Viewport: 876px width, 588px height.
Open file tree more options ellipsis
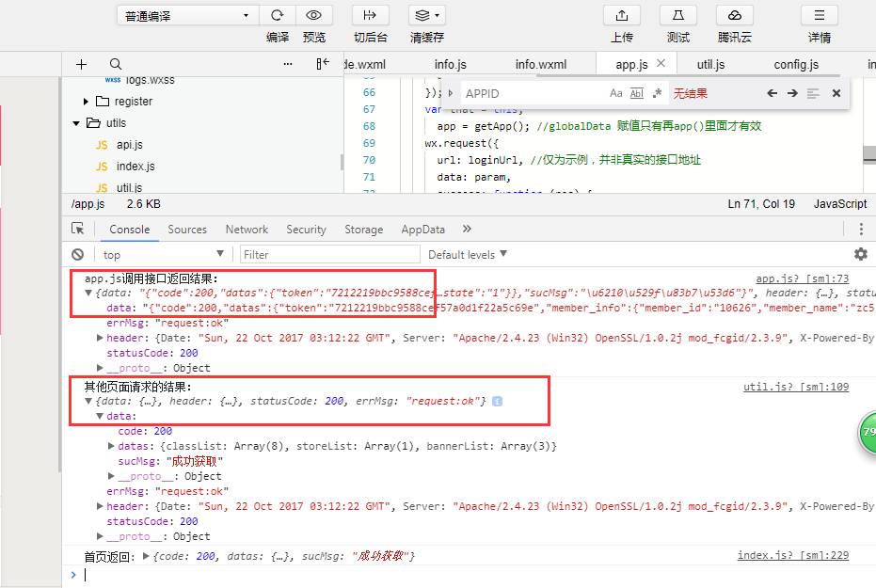(x=288, y=64)
